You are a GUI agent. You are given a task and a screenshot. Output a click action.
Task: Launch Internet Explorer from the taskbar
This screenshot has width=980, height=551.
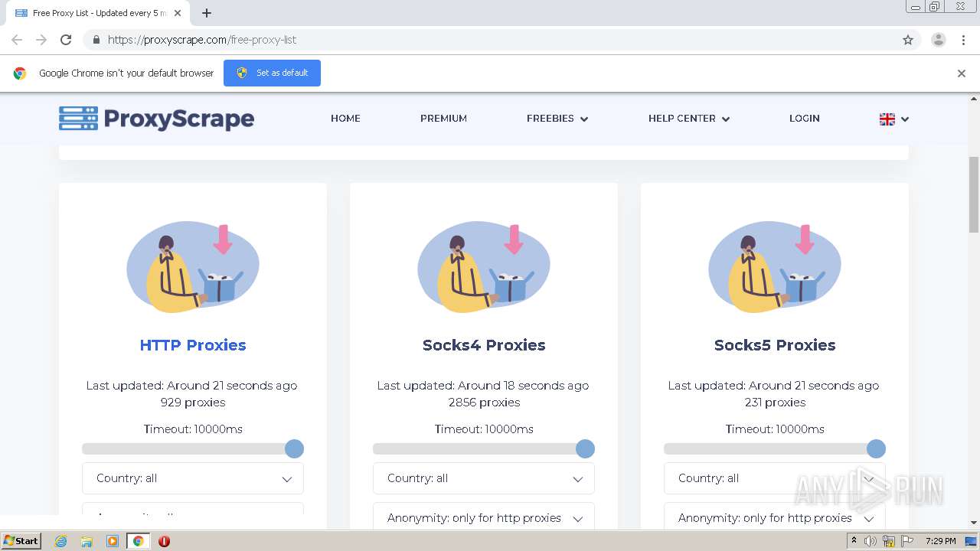[x=60, y=541]
